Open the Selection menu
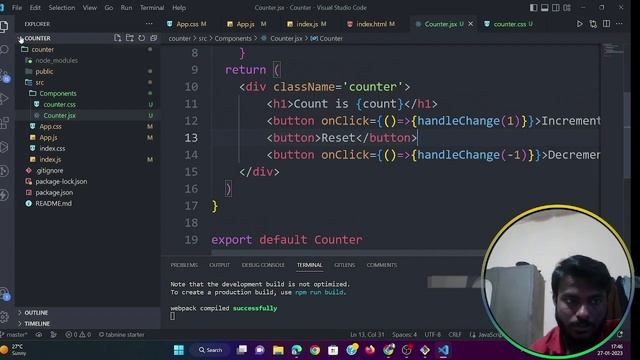Viewport: 640px width, 360px height. (62, 8)
